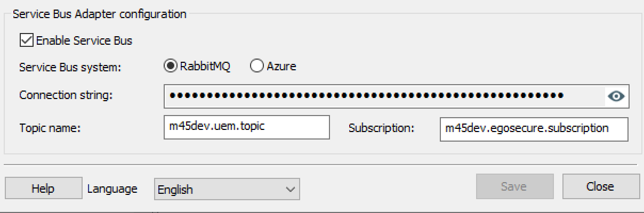Screen dimensions: 644x213
Task: Open the Language combo box showing English
Action: coord(219,190)
